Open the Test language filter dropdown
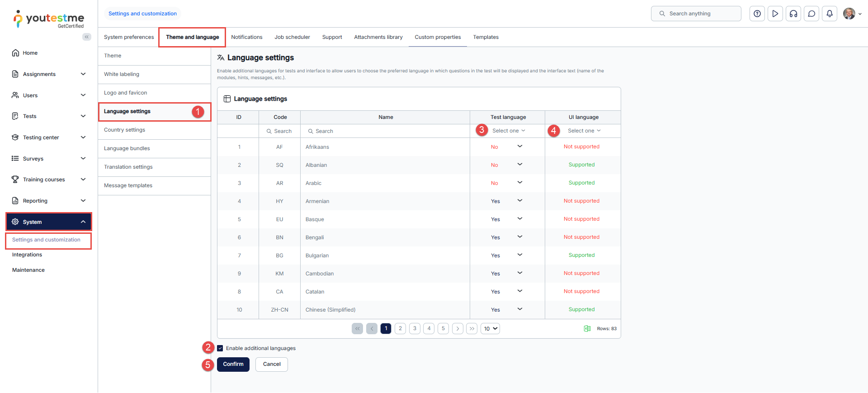Image resolution: width=868 pixels, height=393 pixels. coord(509,131)
